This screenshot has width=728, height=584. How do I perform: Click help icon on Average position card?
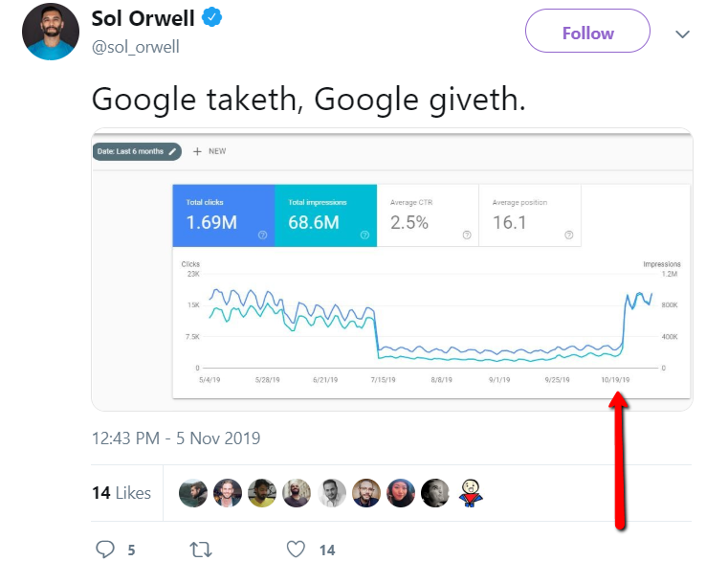[569, 236]
